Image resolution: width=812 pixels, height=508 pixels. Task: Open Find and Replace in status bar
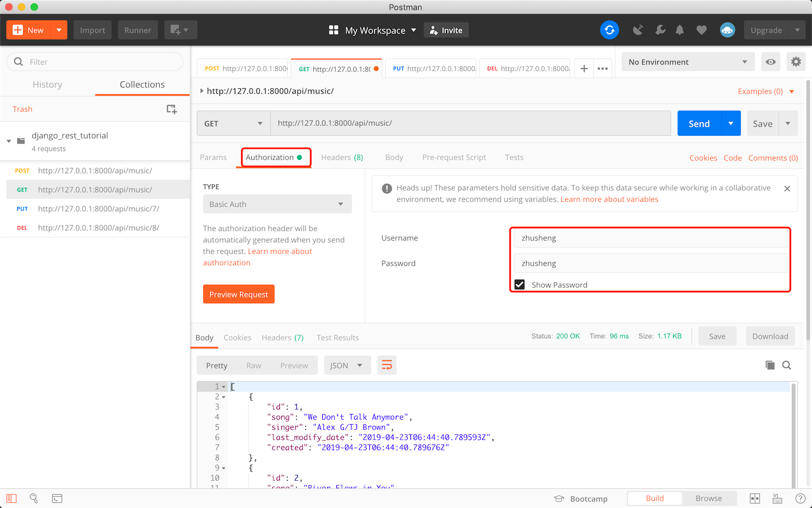tap(34, 498)
